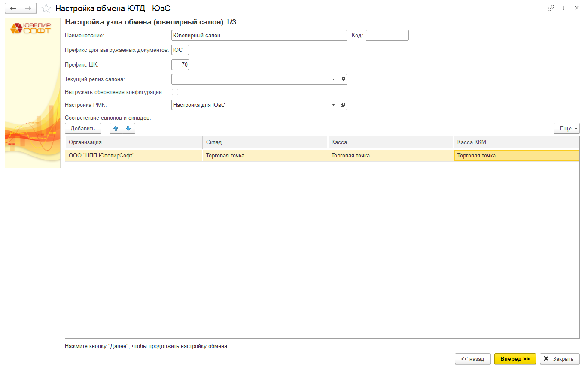Edit the Префикс ШК field
This screenshot has width=588, height=366.
point(180,64)
